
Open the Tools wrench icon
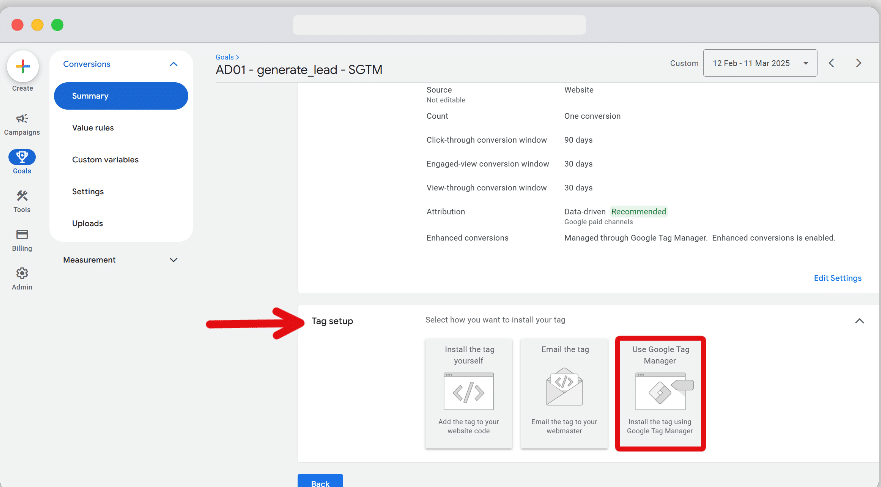22,195
